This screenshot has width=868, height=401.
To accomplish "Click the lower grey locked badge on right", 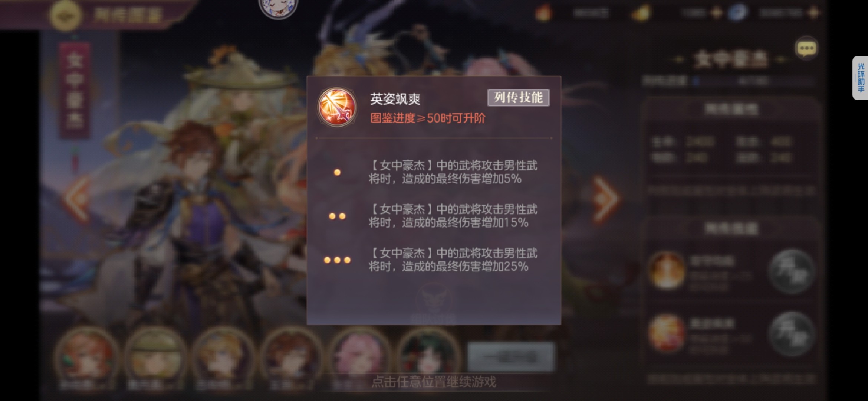I will point(792,334).
